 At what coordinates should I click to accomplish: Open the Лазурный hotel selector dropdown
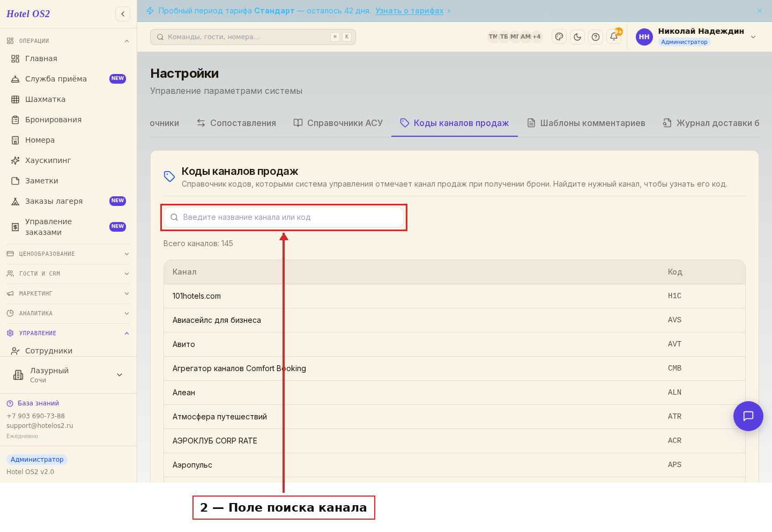[x=68, y=375]
